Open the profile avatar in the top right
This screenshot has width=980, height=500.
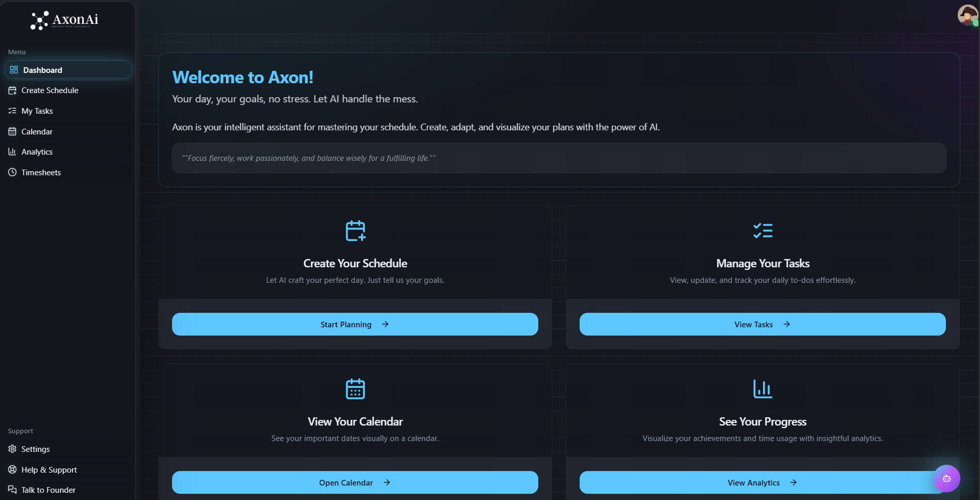click(967, 16)
